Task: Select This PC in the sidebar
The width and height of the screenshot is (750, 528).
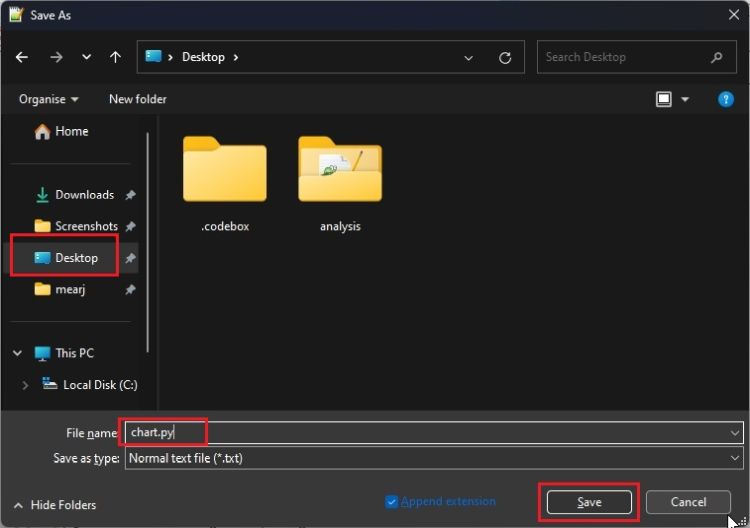Action: pos(64,353)
